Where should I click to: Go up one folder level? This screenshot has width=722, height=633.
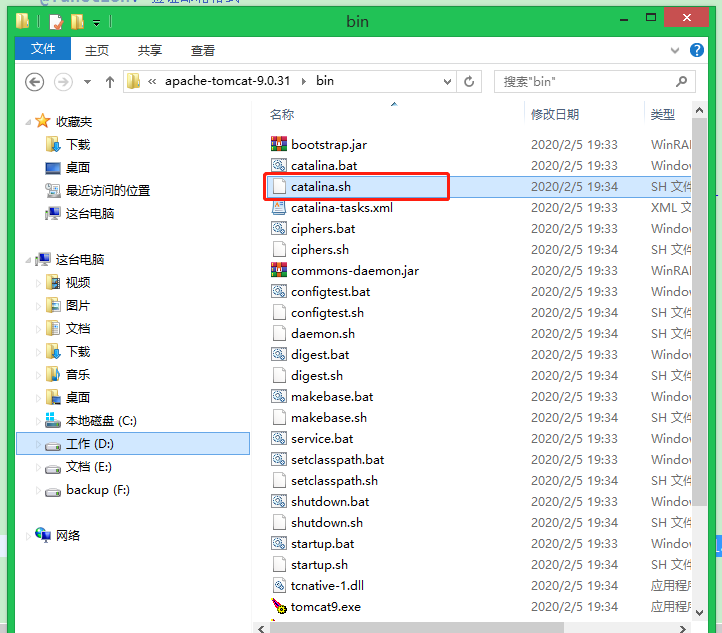pos(110,82)
